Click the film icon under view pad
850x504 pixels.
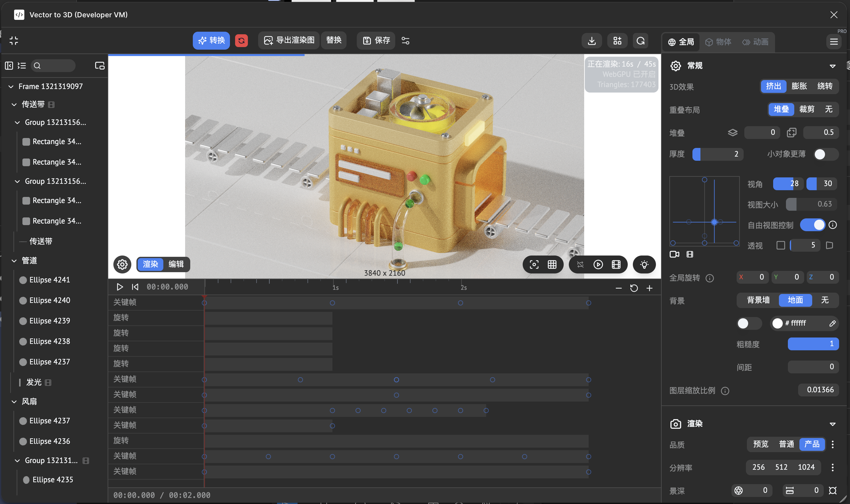[690, 254]
